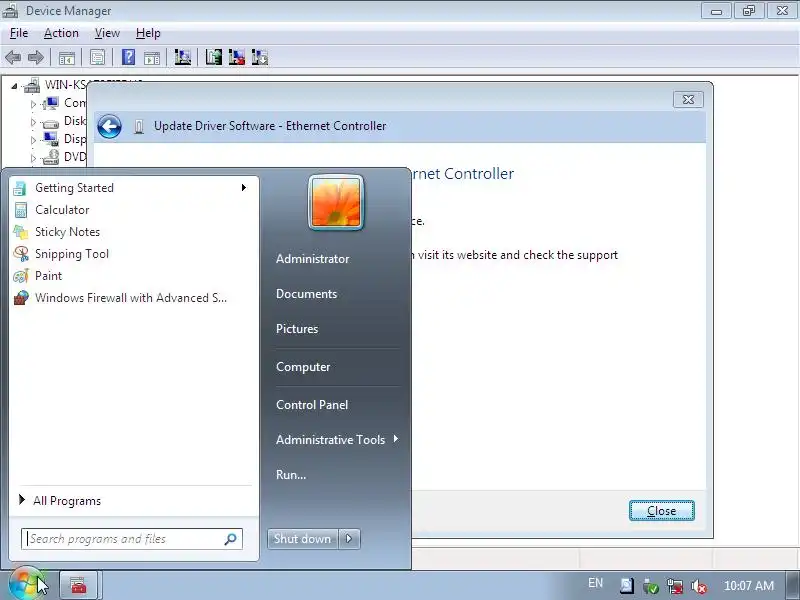Click the Back arrow in Device Manager toolbar
Image resolution: width=800 pixels, height=600 pixels.
(x=13, y=57)
